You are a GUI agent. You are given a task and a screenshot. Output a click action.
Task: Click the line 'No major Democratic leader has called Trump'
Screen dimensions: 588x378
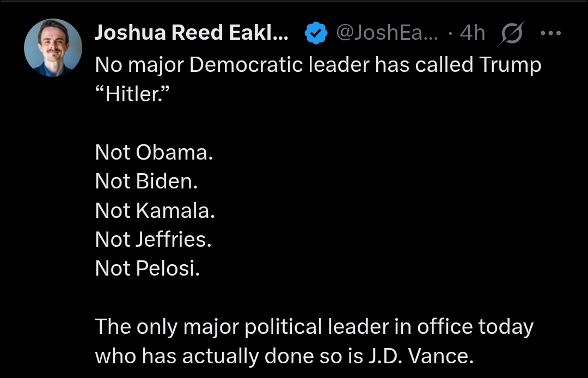[x=318, y=65]
